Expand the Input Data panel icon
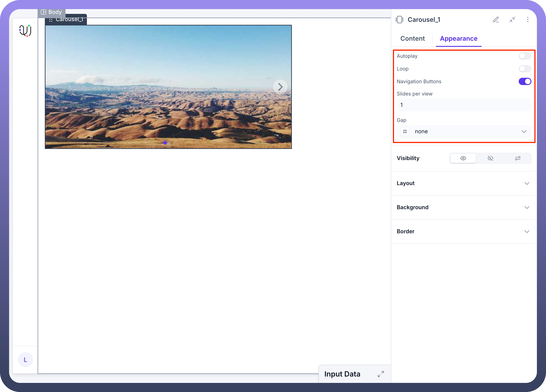The image size is (546, 392). tap(381, 374)
